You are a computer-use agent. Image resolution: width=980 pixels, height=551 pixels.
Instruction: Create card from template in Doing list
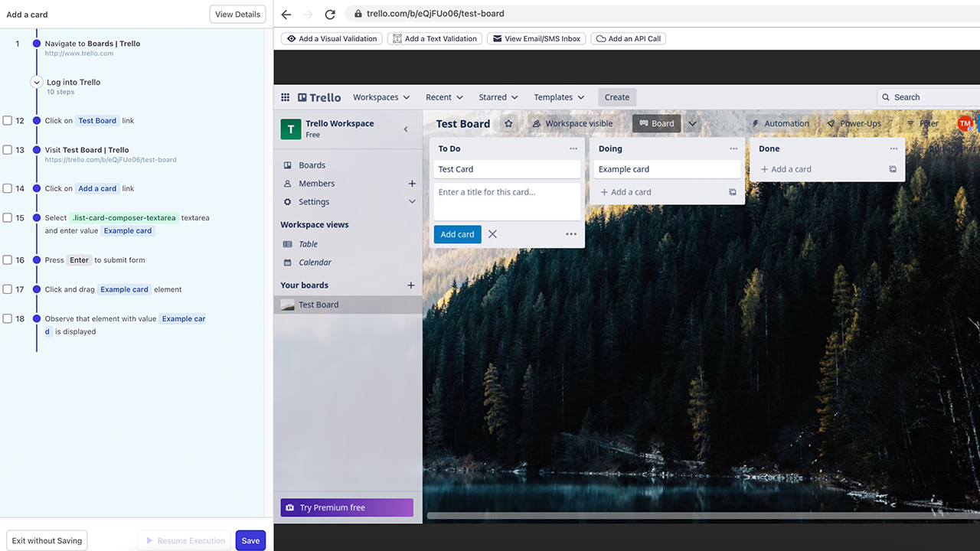point(733,192)
